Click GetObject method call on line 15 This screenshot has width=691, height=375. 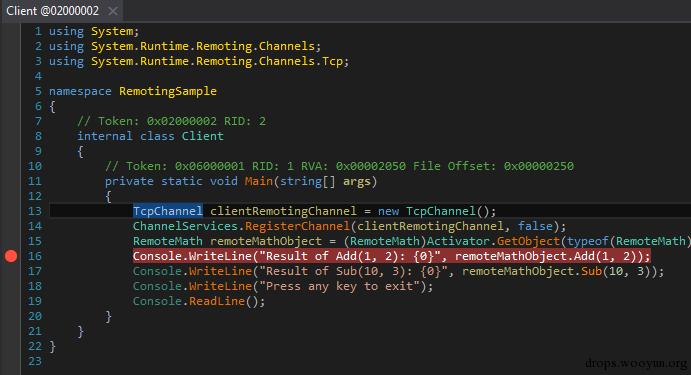(x=528, y=241)
